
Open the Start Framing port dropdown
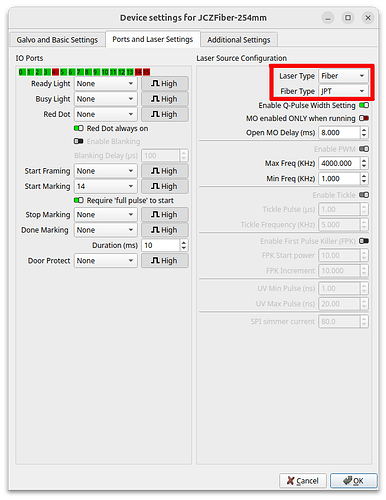(x=105, y=171)
